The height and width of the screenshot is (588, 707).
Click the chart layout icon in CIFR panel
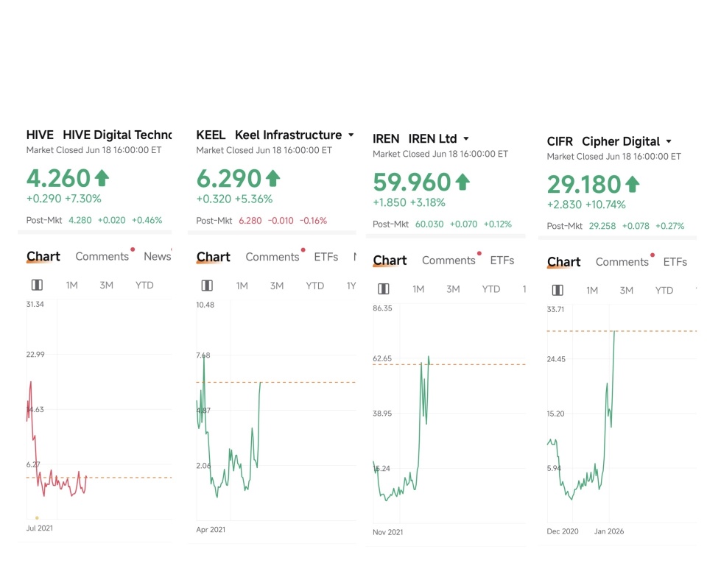point(557,290)
